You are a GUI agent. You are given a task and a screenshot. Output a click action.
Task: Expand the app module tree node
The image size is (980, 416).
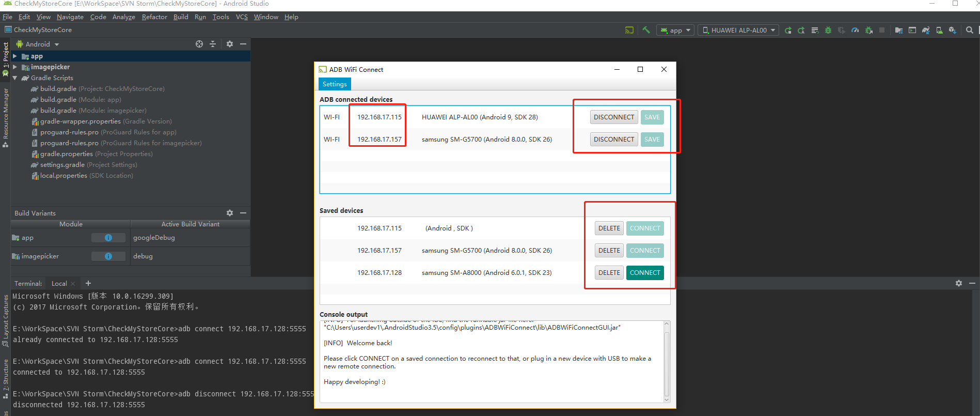(15, 56)
